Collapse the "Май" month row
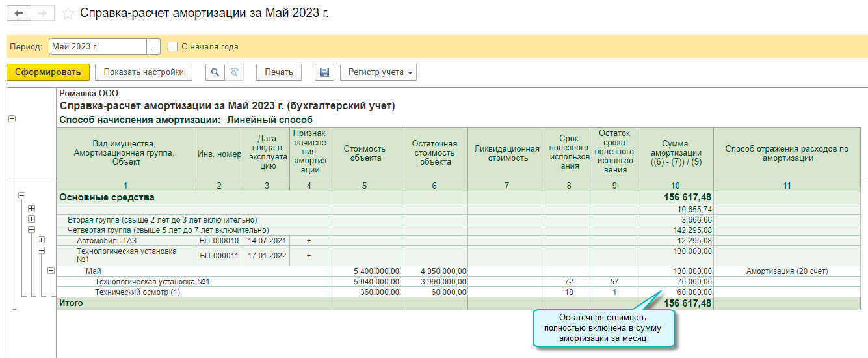Viewport: 868px width, 358px height. [51, 271]
